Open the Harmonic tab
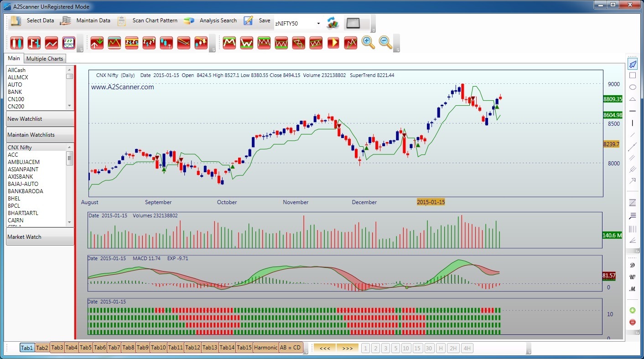Image resolution: width=644 pixels, height=359 pixels. (x=265, y=348)
